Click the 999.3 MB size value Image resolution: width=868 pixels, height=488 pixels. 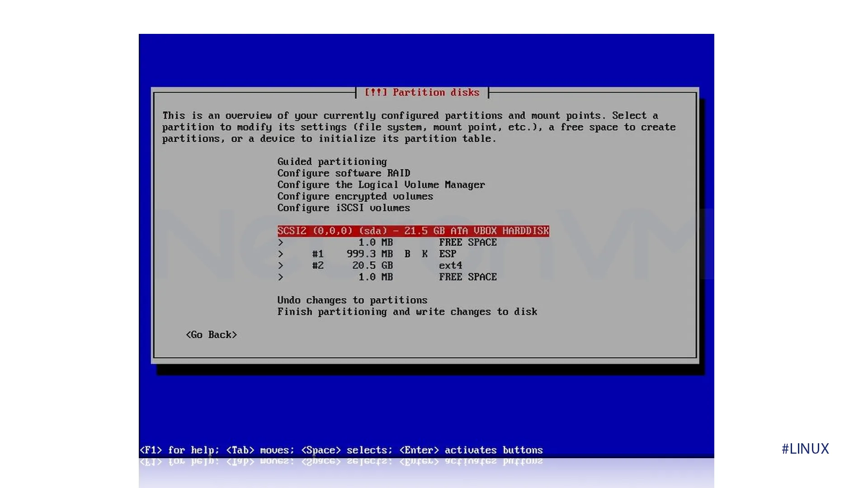[370, 254]
